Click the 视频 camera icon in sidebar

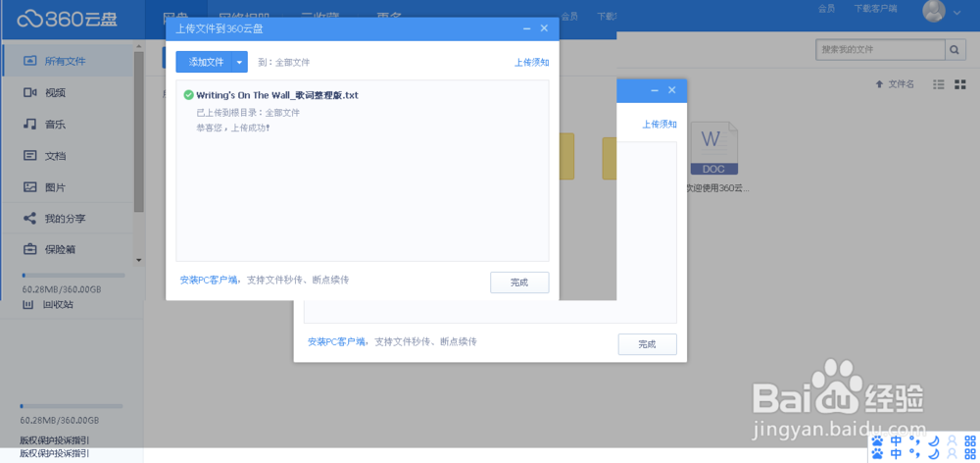click(30, 92)
